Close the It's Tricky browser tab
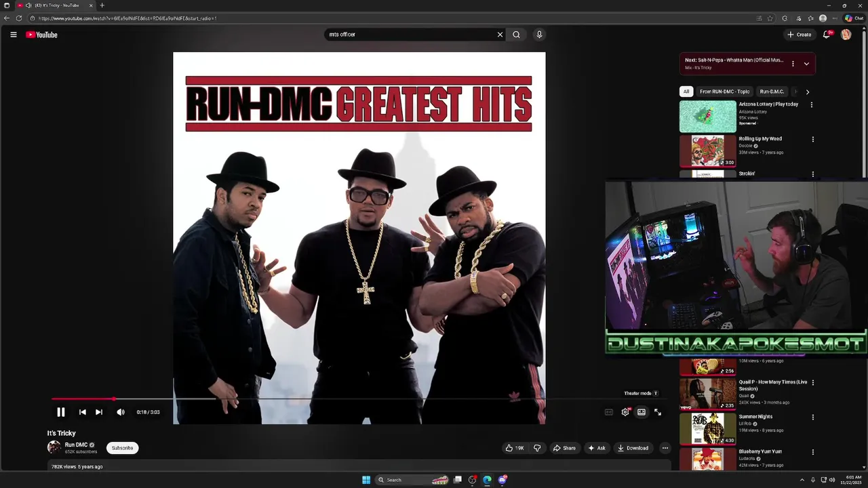This screenshot has width=868, height=488. (91, 5)
